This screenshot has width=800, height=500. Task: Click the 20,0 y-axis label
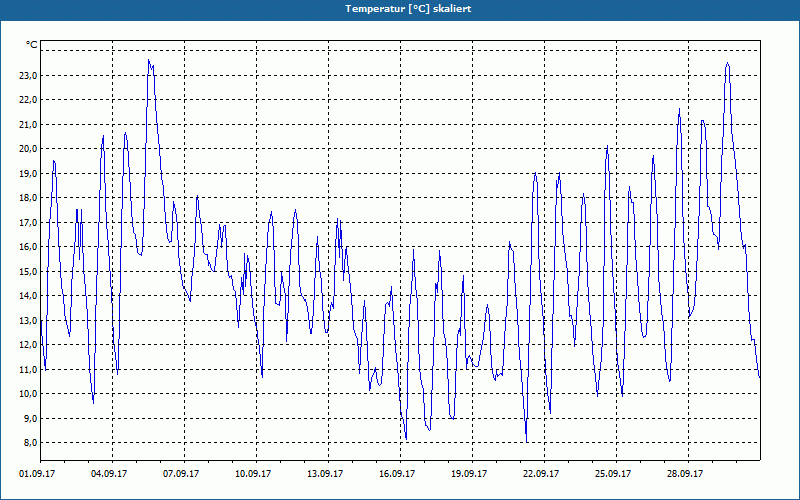(28, 149)
